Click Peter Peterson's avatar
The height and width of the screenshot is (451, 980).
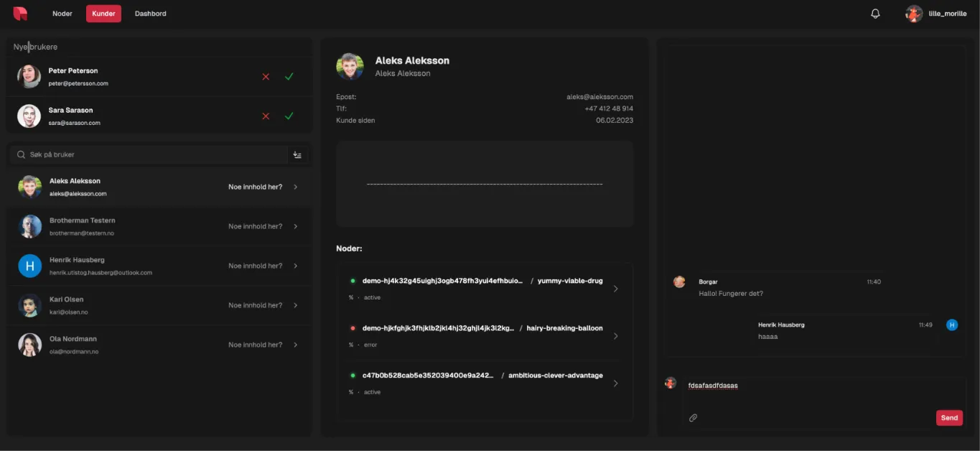(x=29, y=76)
